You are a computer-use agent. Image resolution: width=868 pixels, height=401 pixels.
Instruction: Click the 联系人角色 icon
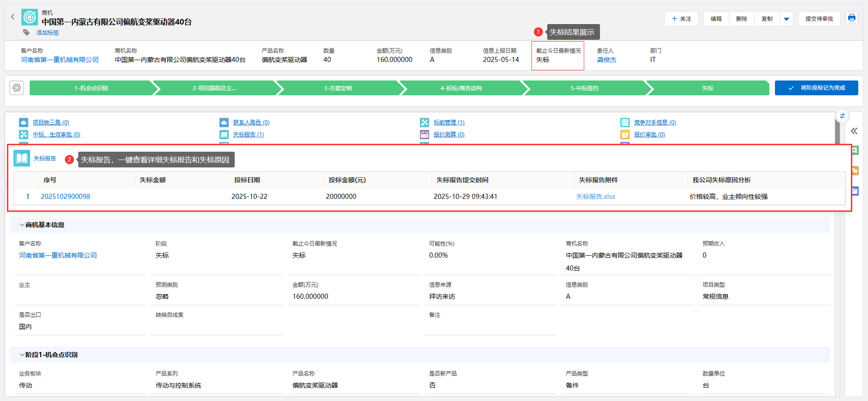(224, 123)
